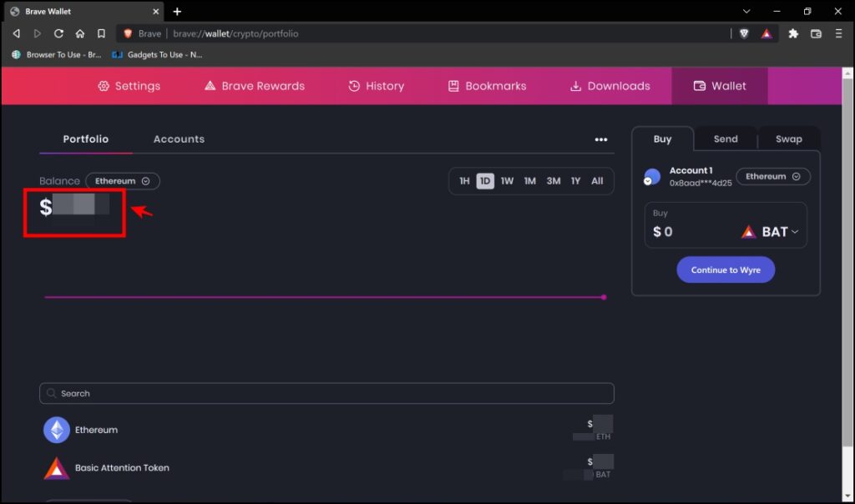Viewport: 855px width, 504px height.
Task: Select the All chart range
Action: coord(597,181)
